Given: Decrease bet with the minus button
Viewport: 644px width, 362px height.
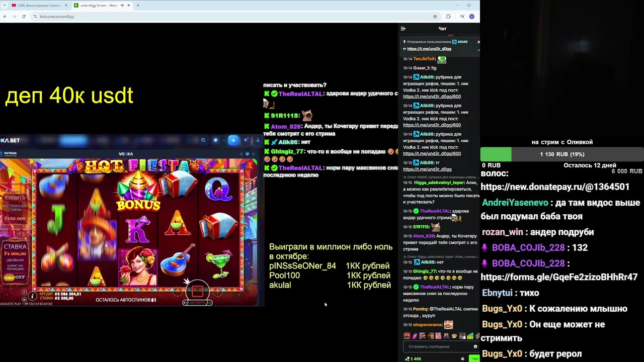Looking at the screenshot, I should (x=177, y=291).
